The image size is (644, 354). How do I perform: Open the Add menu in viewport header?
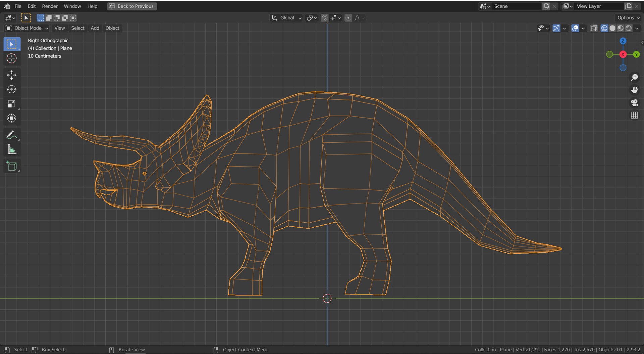coord(95,28)
